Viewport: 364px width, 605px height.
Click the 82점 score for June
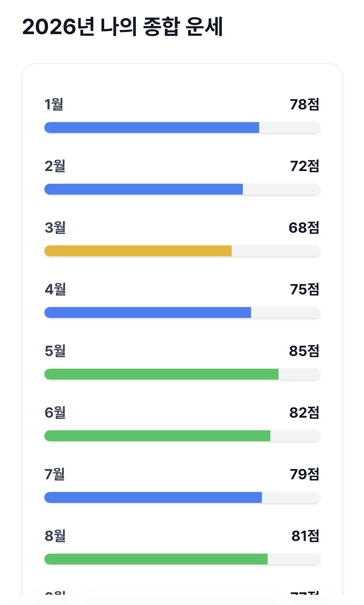click(x=304, y=413)
